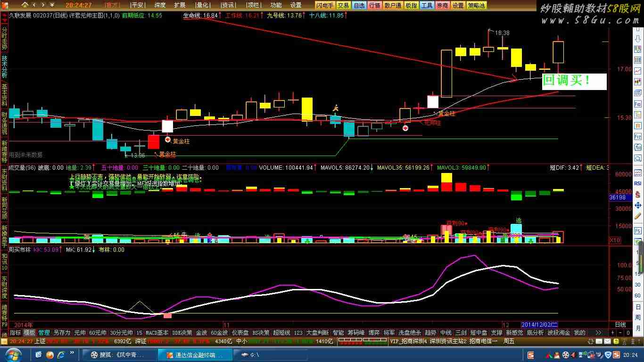Select the 指标 bottom tab
Image resolution: width=644 pixels, height=362 pixels.
pos(16,333)
